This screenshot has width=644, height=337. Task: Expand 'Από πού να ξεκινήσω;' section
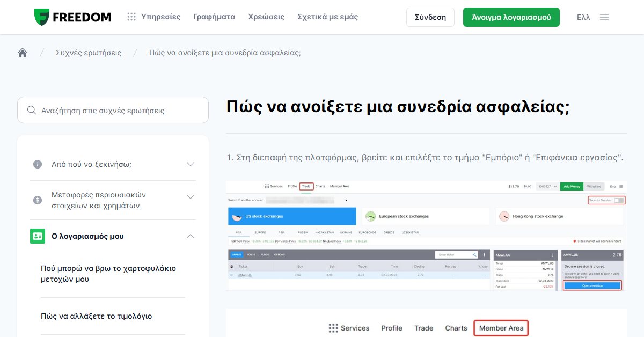[x=113, y=164]
